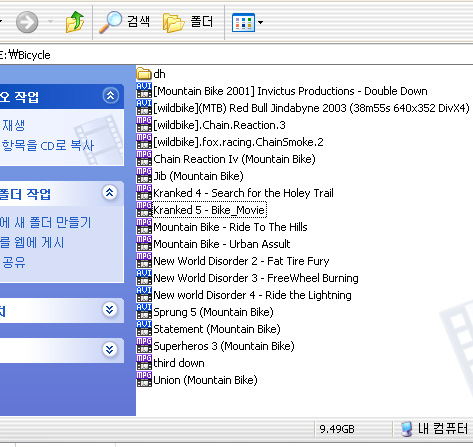Screen dimensions: 473x447
Task: Select Kranked 4 MPG file icon
Action: 144,193
